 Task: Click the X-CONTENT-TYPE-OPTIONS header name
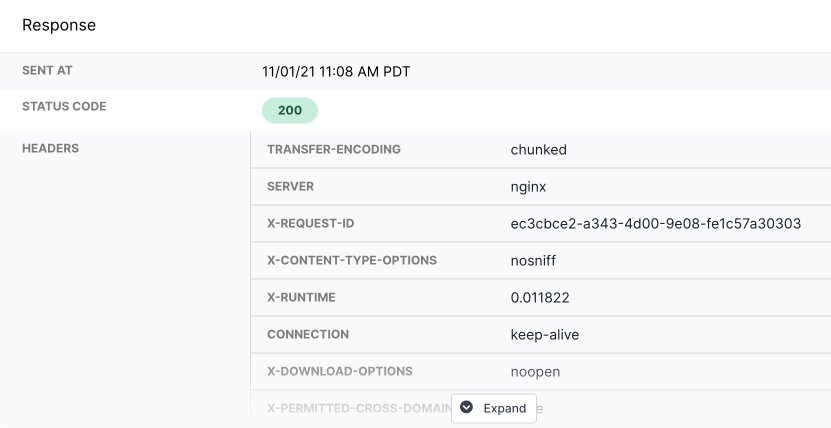point(352,261)
